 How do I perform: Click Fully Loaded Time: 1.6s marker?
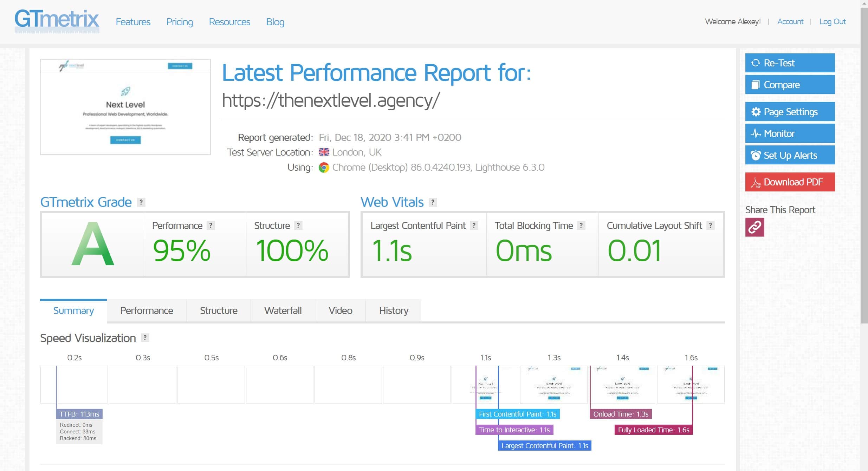tap(654, 430)
